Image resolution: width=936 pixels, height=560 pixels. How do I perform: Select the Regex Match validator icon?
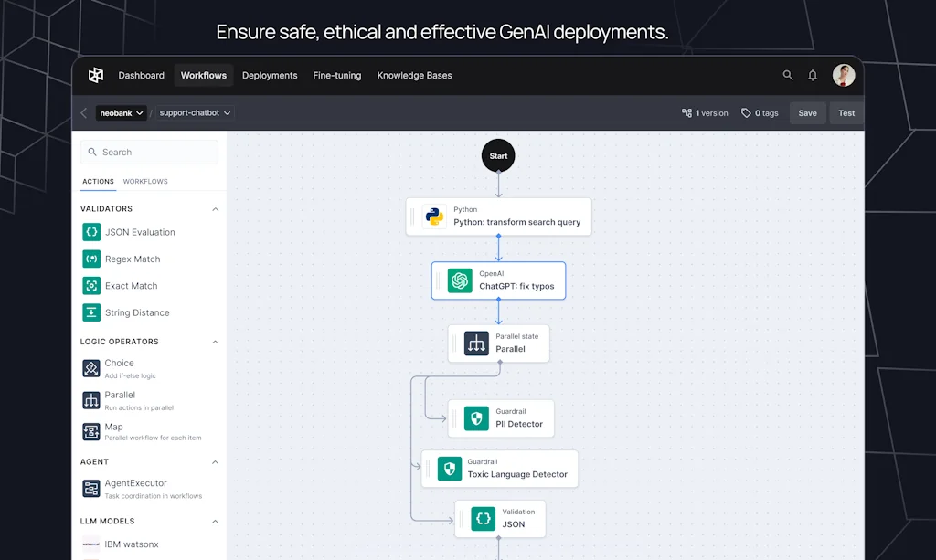click(x=91, y=259)
